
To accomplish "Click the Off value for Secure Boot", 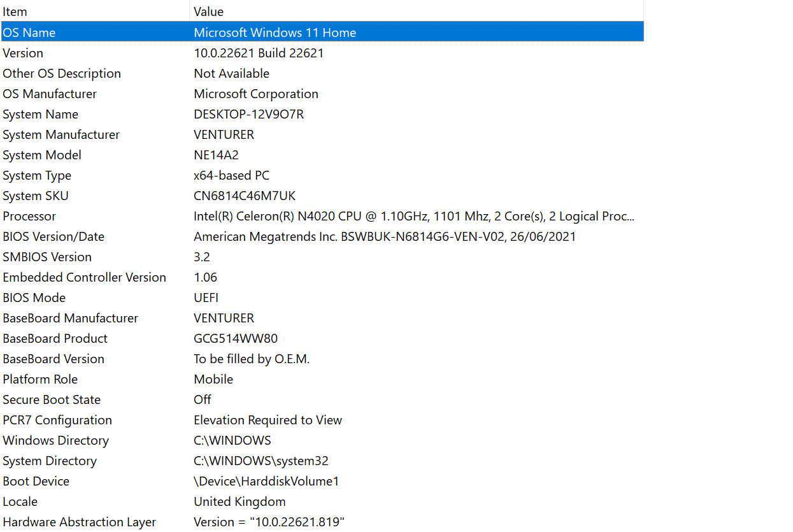I will point(203,399).
